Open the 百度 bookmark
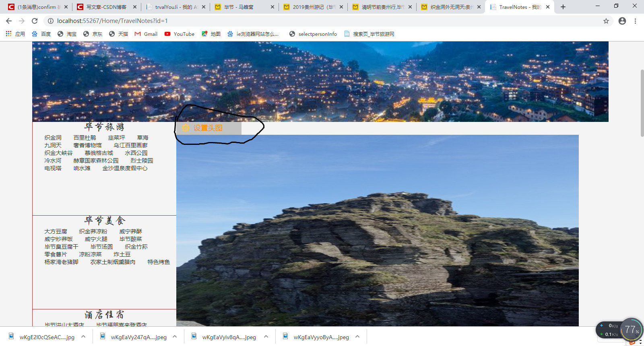Viewport: 644px width, 346px height. pyautogui.click(x=41, y=34)
